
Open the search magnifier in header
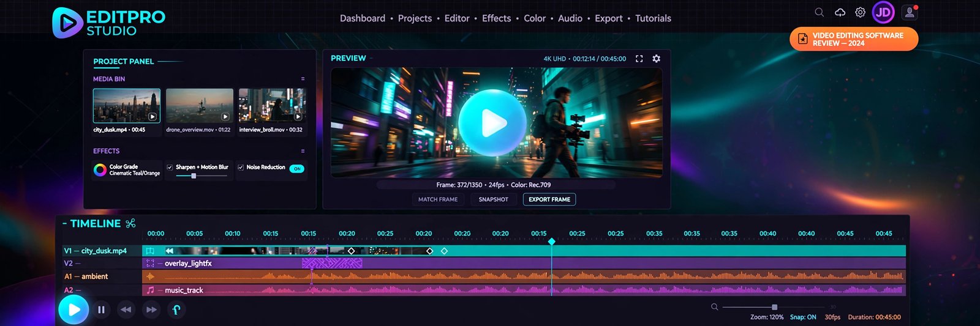point(819,12)
